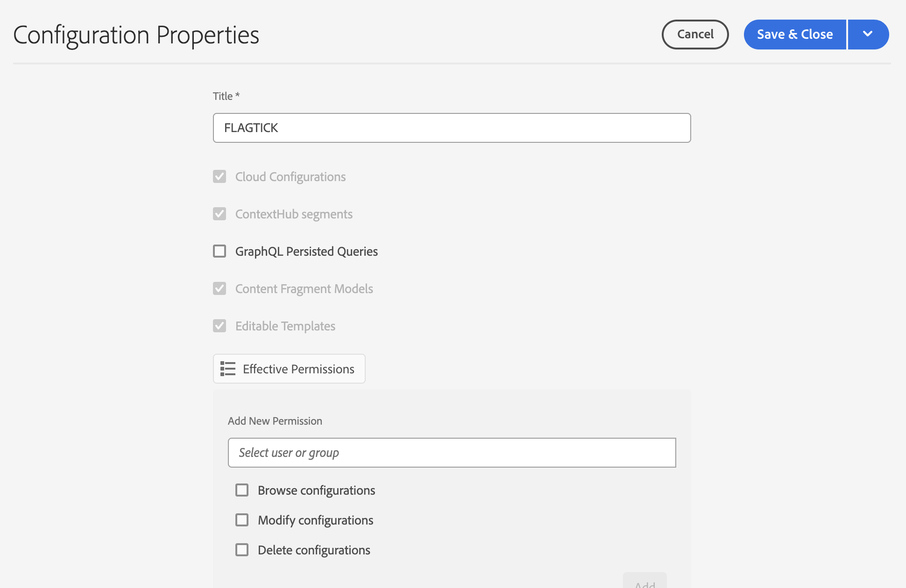The height and width of the screenshot is (588, 906).
Task: Toggle the Content Fragment Models checkbox
Action: [219, 289]
